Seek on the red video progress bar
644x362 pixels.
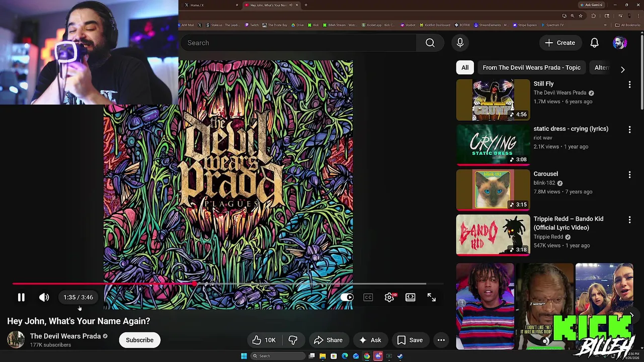point(228,285)
